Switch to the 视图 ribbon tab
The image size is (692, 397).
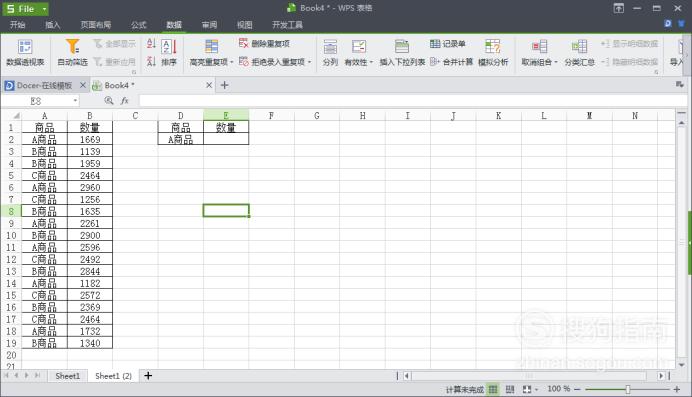click(x=244, y=25)
